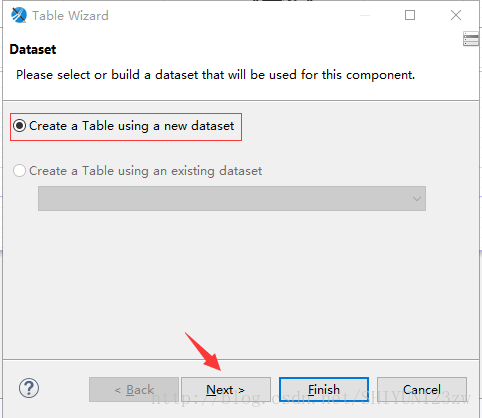
Task: Click the chevron arrow of dataset dropdown
Action: click(x=416, y=199)
